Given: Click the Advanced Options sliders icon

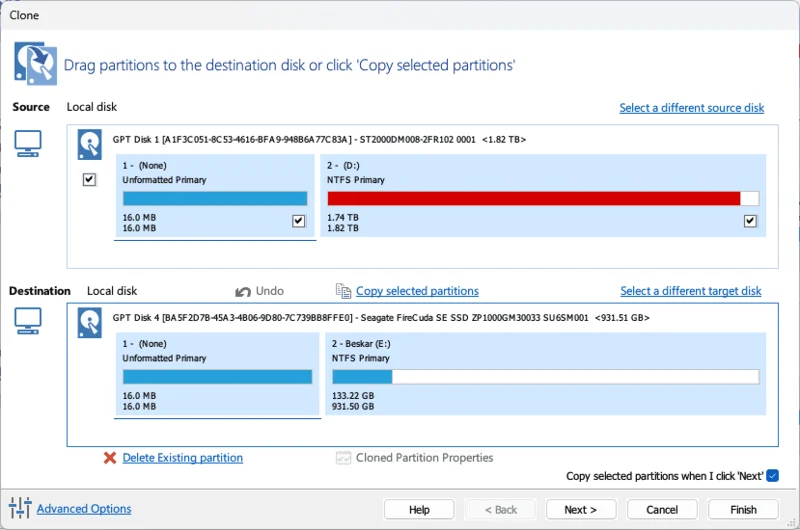Looking at the screenshot, I should coord(19,509).
